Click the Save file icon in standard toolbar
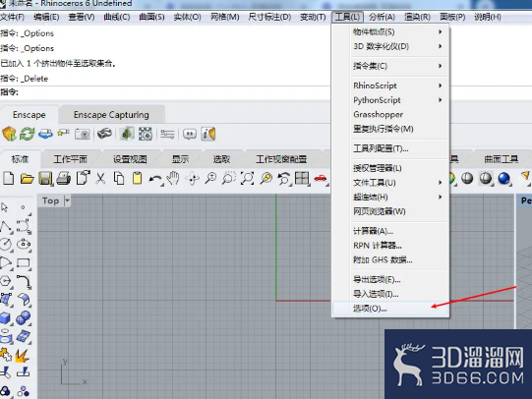This screenshot has height=399, width=532. (x=45, y=178)
